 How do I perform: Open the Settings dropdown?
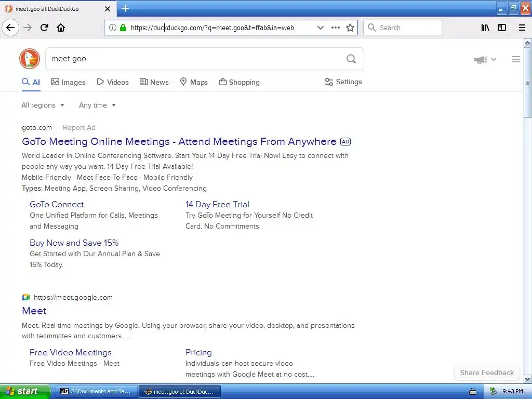(343, 82)
